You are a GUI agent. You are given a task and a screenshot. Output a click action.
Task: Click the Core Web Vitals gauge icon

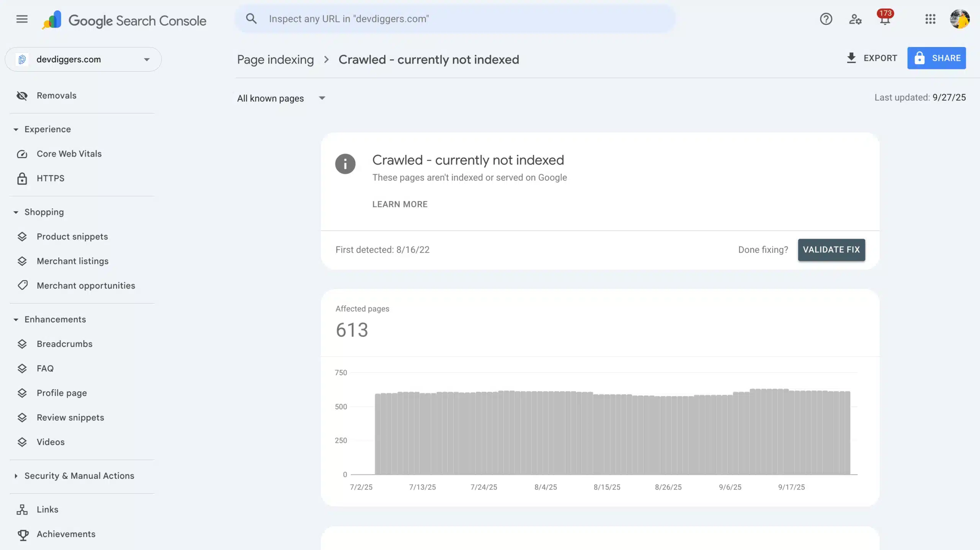point(22,154)
